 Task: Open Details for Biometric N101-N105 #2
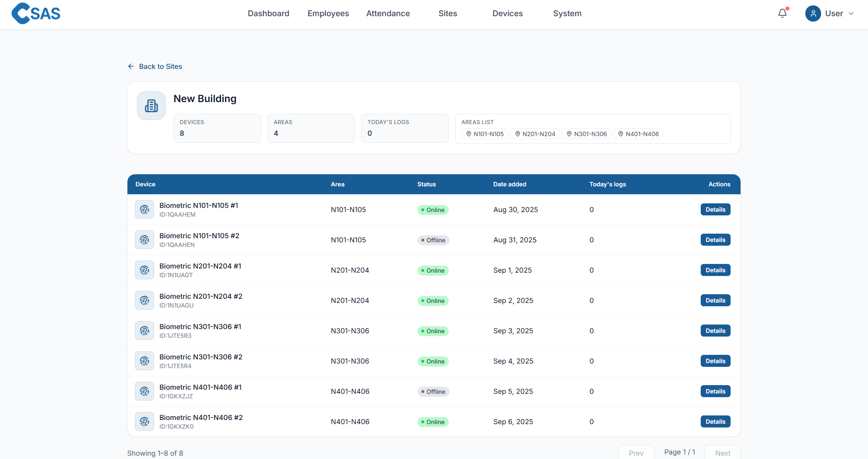(715, 240)
